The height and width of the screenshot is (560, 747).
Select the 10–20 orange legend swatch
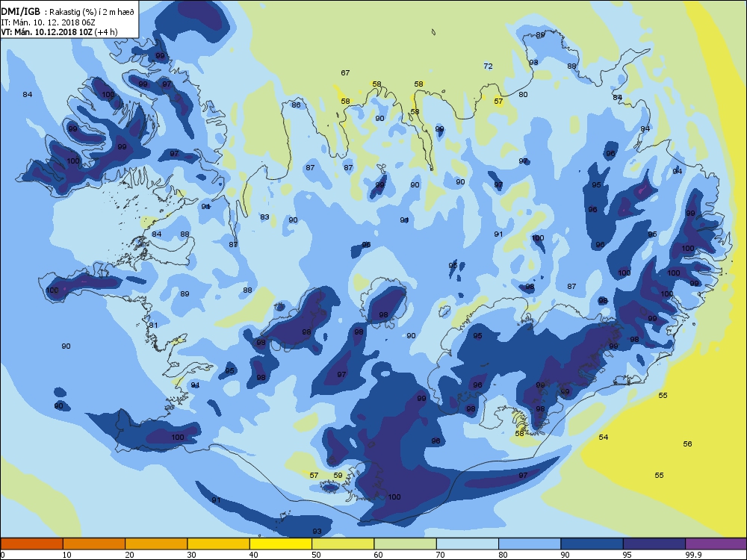click(x=94, y=544)
